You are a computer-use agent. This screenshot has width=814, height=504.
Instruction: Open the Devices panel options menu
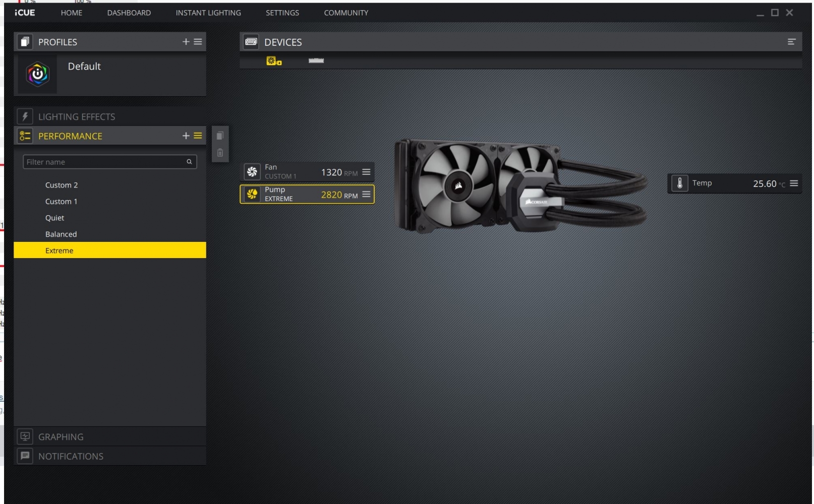791,42
